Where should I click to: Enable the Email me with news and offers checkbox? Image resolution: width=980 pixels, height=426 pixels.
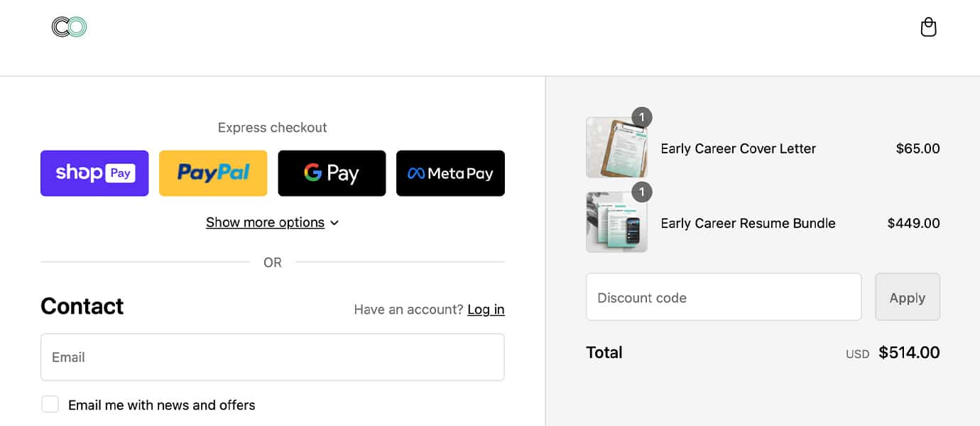tap(50, 403)
